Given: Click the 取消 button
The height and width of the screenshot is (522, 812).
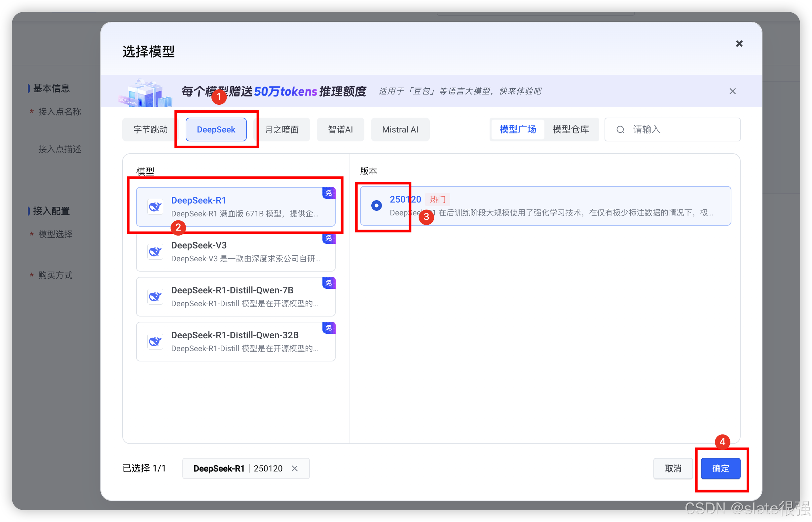Looking at the screenshot, I should pos(673,468).
